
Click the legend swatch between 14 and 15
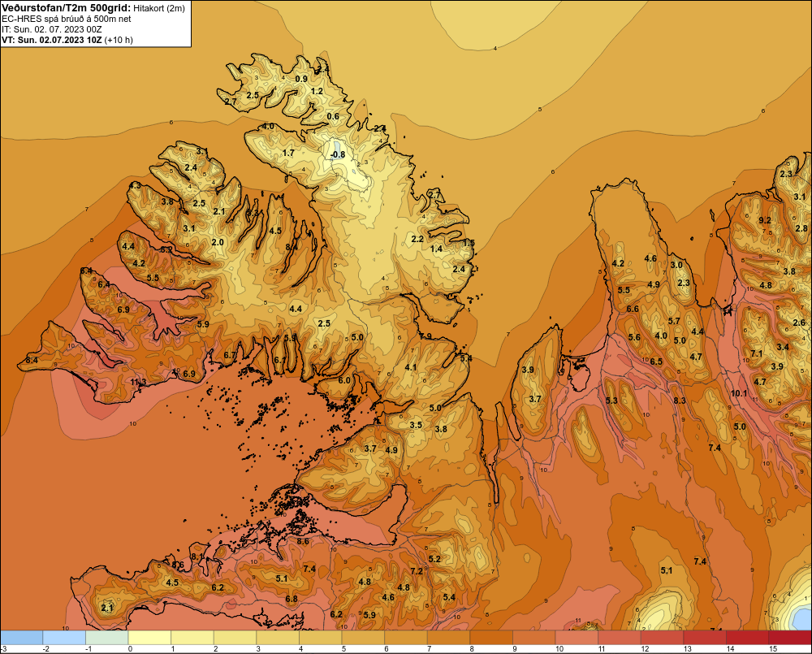(747, 638)
